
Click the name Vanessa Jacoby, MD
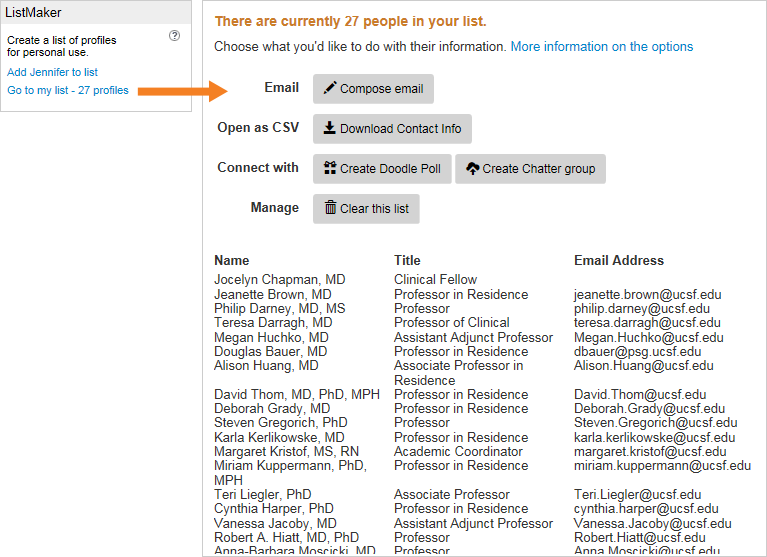coord(275,523)
